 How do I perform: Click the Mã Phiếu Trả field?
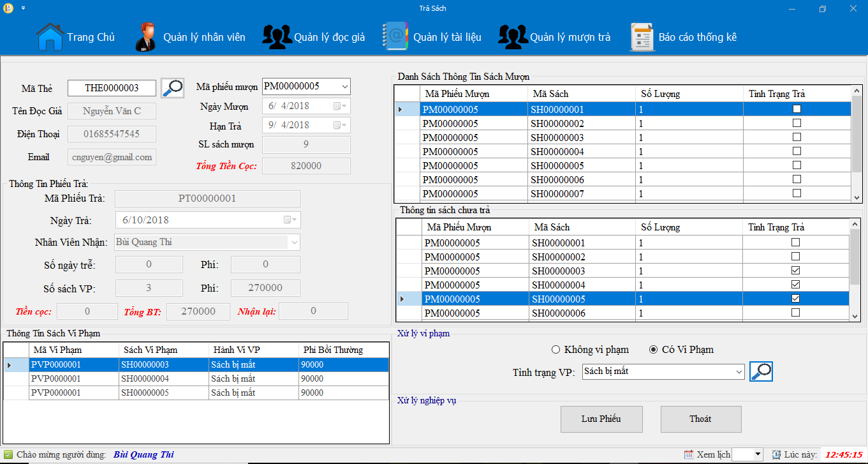pos(207,198)
